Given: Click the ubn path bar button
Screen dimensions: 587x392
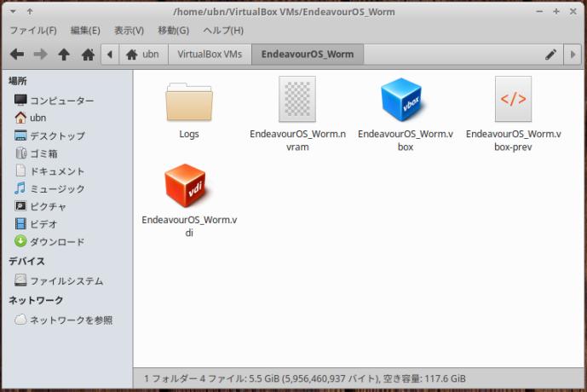Looking at the screenshot, I should tap(144, 55).
